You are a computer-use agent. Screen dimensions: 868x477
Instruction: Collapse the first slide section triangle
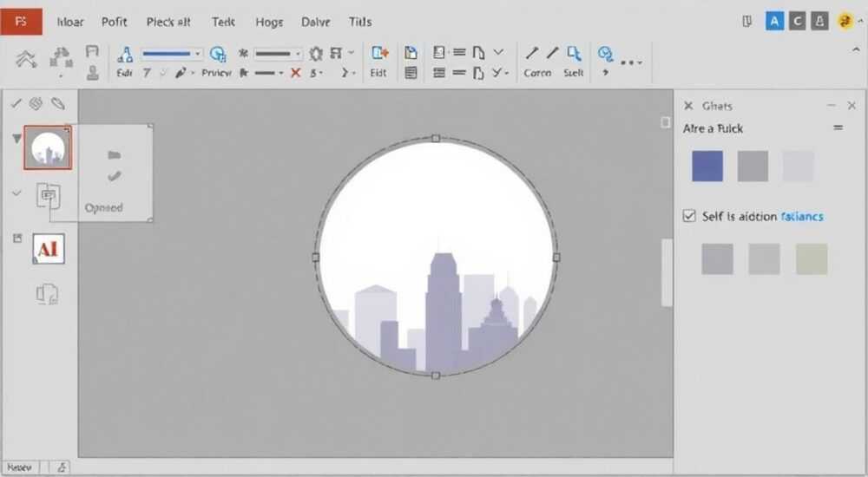click(x=17, y=139)
